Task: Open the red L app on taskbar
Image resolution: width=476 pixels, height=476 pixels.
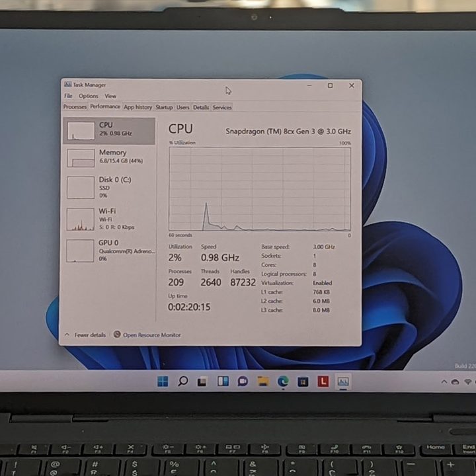Action: click(323, 381)
